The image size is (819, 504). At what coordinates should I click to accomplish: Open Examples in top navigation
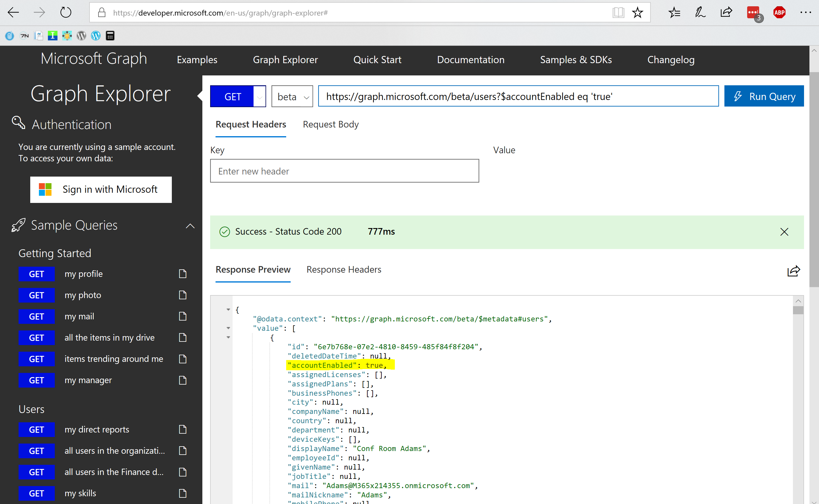(197, 60)
